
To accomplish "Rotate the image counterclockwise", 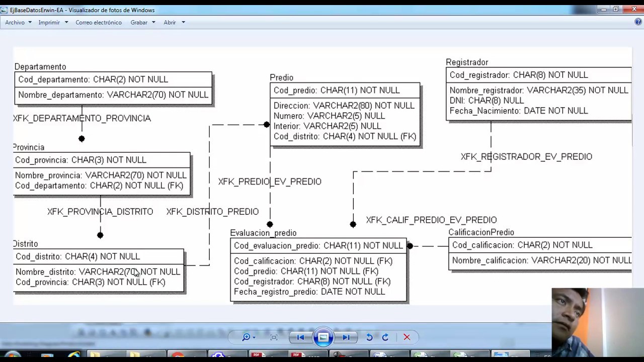I will click(369, 337).
